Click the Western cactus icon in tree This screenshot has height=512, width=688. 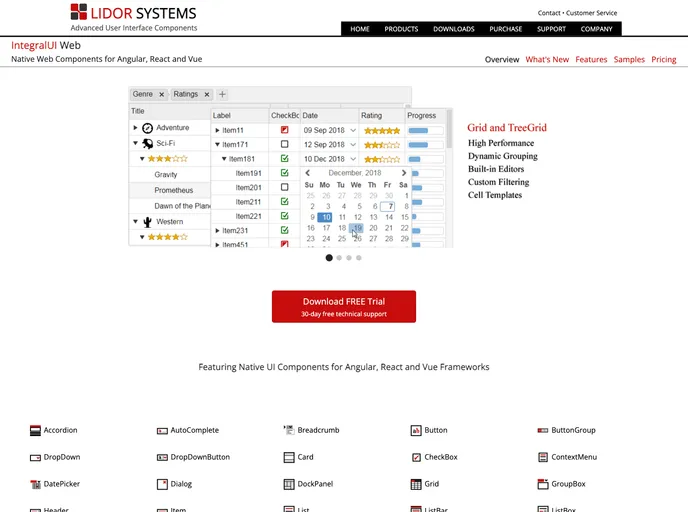tap(147, 222)
